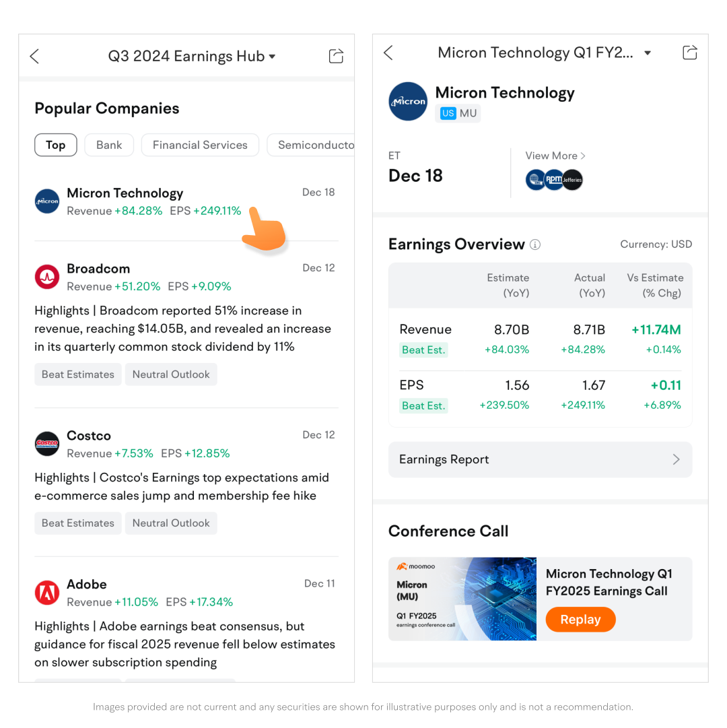Viewport: 727px width, 728px height.
Task: Switch to the Bank filter tab
Action: tap(109, 145)
